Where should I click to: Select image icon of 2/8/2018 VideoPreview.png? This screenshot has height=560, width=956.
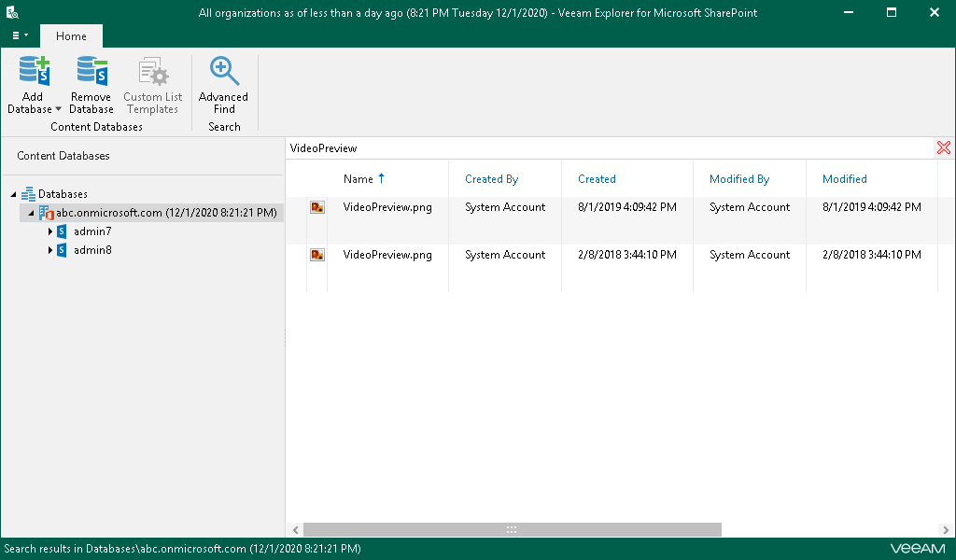[x=317, y=255]
